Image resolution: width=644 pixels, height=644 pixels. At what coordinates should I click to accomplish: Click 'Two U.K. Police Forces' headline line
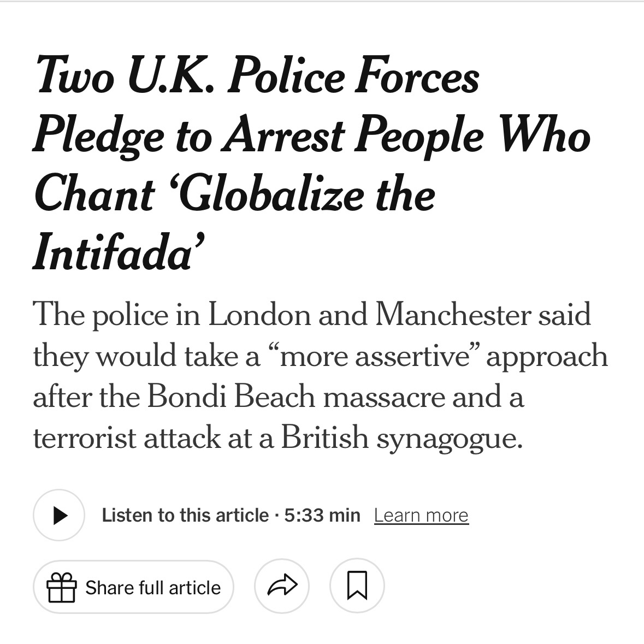[x=256, y=76]
